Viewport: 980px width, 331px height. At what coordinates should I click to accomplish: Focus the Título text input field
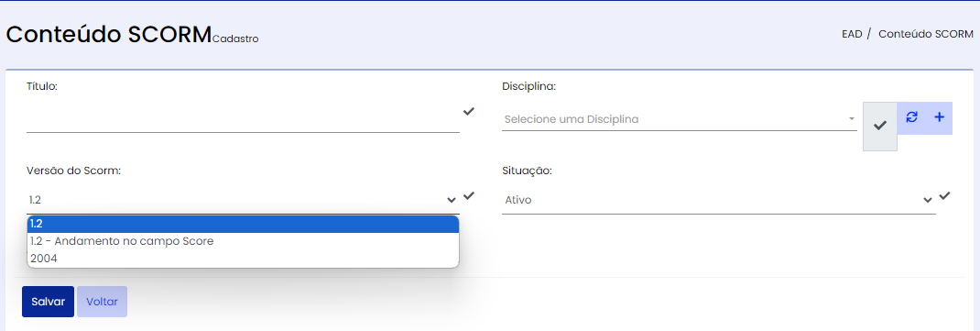click(x=243, y=118)
